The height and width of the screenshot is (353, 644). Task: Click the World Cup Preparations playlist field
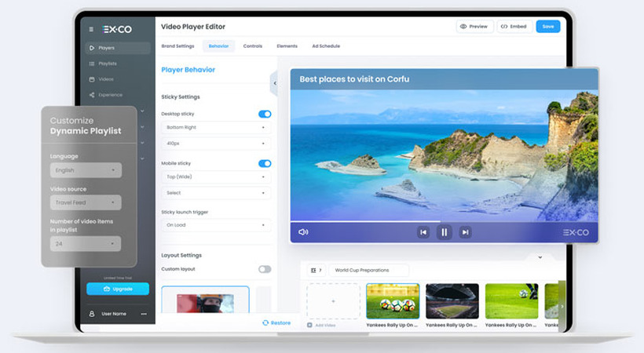point(369,270)
